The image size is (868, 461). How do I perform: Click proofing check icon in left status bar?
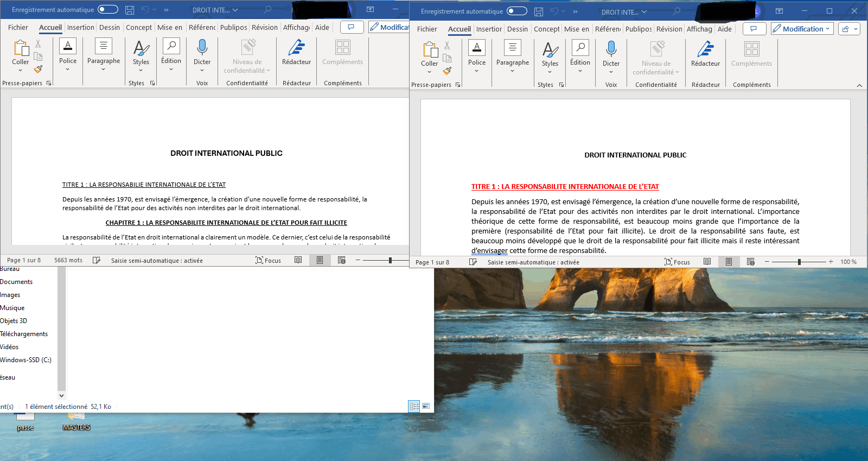click(x=97, y=260)
